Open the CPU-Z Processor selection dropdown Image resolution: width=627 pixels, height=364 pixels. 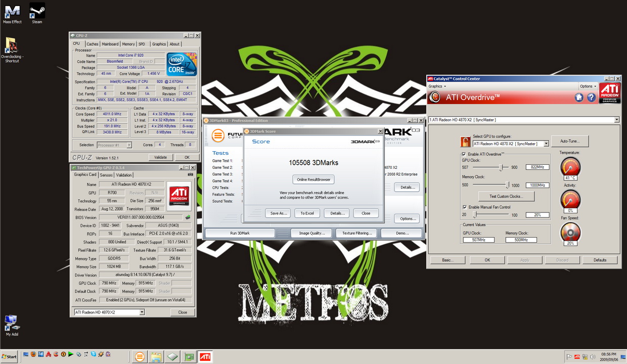(x=114, y=145)
